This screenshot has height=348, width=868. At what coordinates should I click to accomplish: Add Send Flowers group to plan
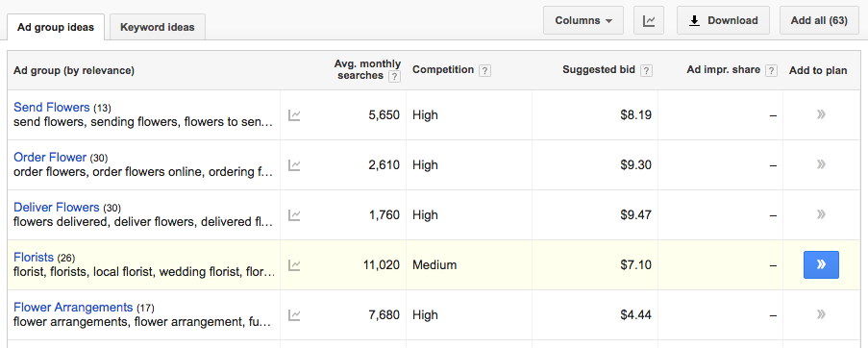tap(821, 114)
